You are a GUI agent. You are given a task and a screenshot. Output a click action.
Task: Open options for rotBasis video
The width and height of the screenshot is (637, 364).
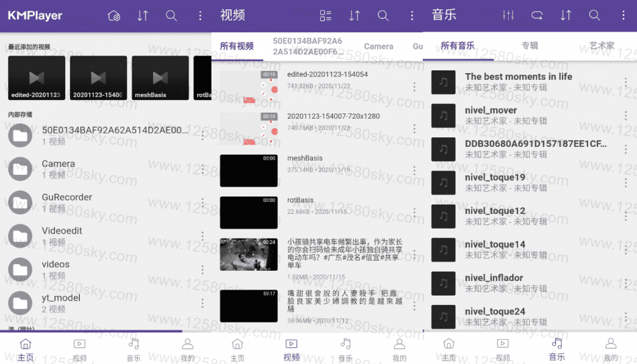(x=414, y=213)
